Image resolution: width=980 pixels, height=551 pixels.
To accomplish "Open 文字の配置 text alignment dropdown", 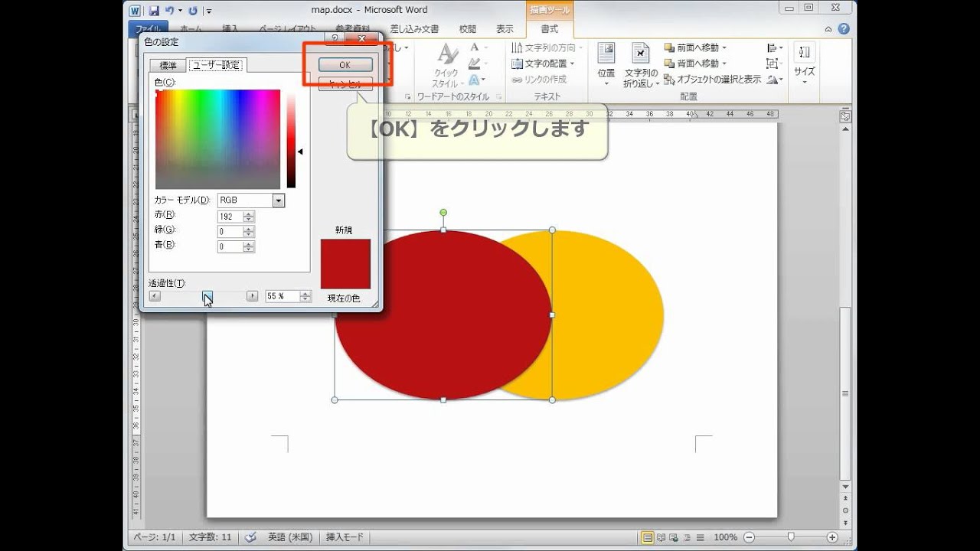I will (x=544, y=64).
